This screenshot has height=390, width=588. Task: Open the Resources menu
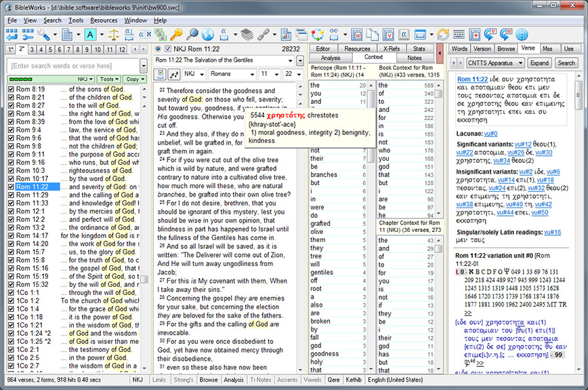(104, 20)
